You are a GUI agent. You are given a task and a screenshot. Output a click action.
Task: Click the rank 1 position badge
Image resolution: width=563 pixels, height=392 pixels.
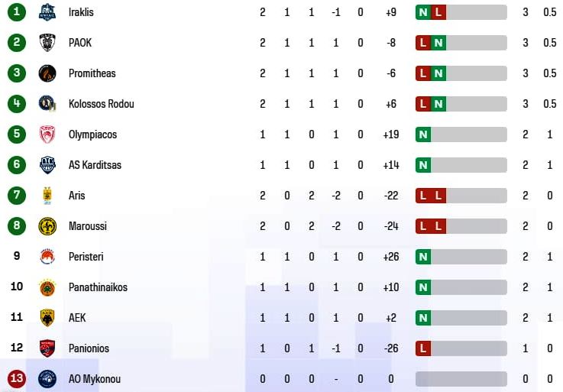pos(17,12)
